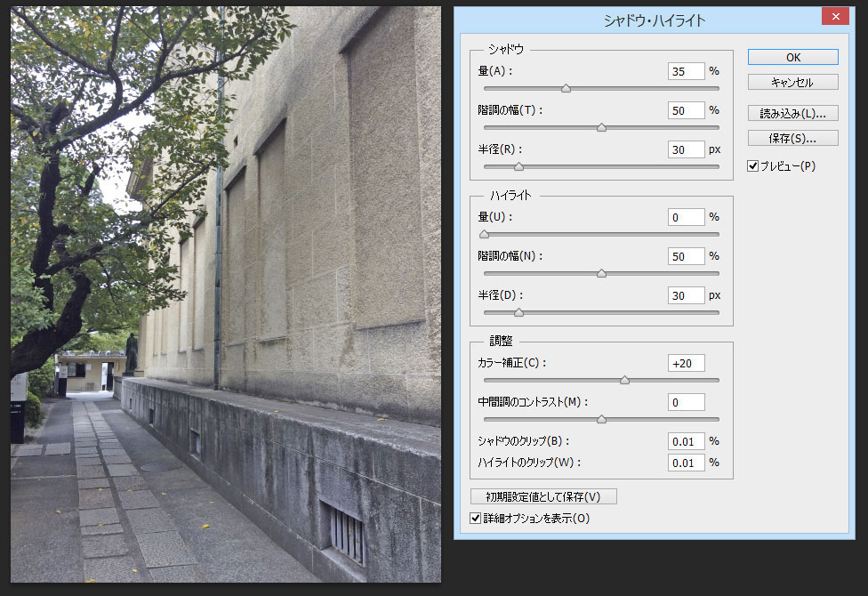The height and width of the screenshot is (596, 868).
Task: Focus the ハイライトのクリップ(W) field
Action: click(x=687, y=463)
